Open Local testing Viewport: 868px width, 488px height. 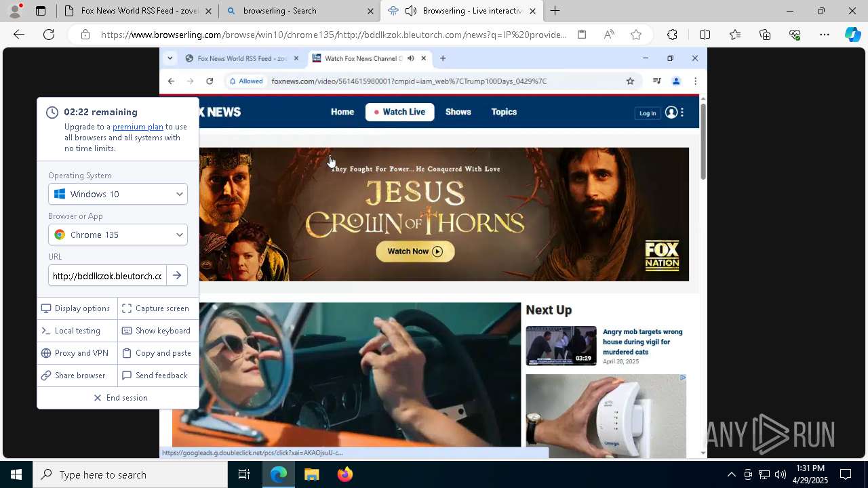[x=77, y=331]
